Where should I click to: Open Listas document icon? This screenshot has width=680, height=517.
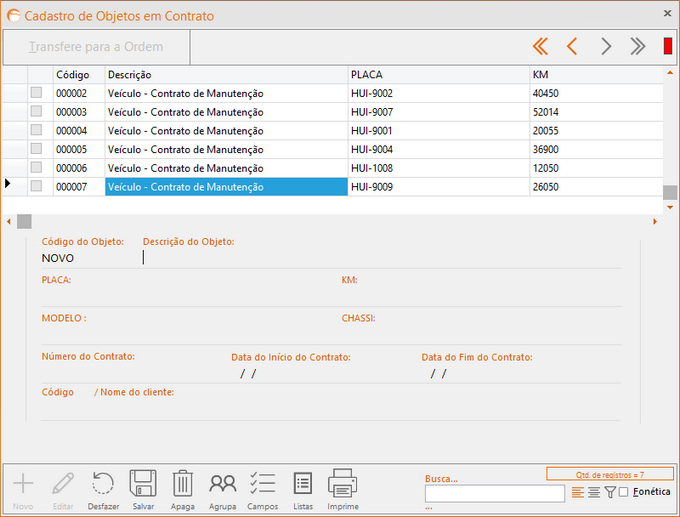pyautogui.click(x=303, y=483)
